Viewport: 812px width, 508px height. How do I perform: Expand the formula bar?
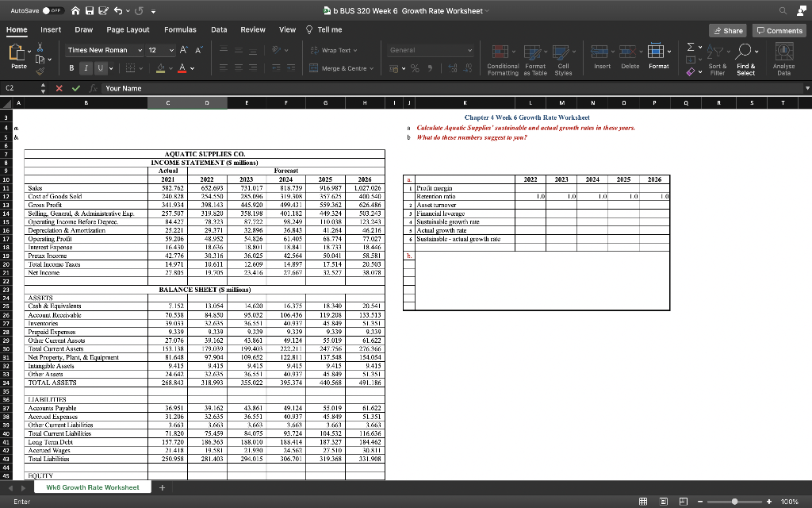tap(807, 89)
